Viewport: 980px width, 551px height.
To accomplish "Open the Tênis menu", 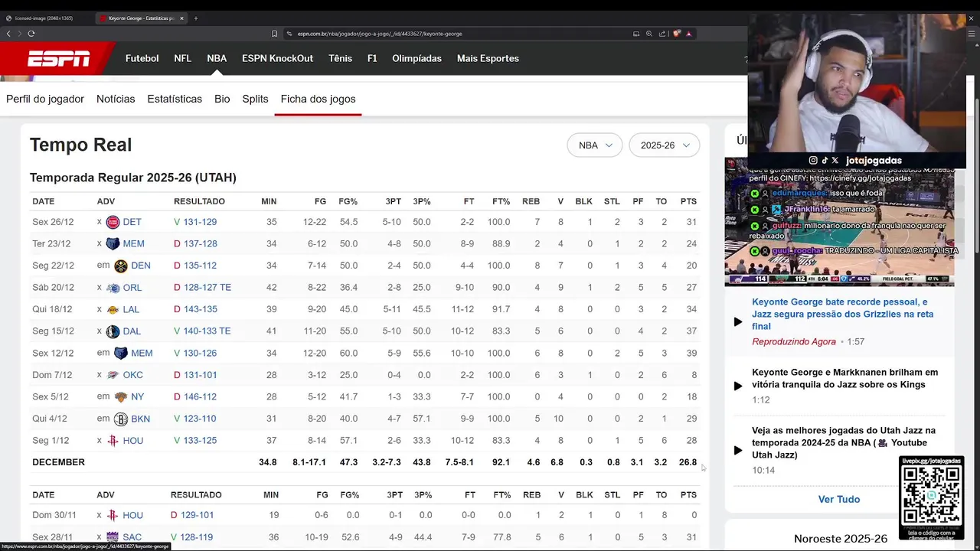I will click(x=340, y=58).
